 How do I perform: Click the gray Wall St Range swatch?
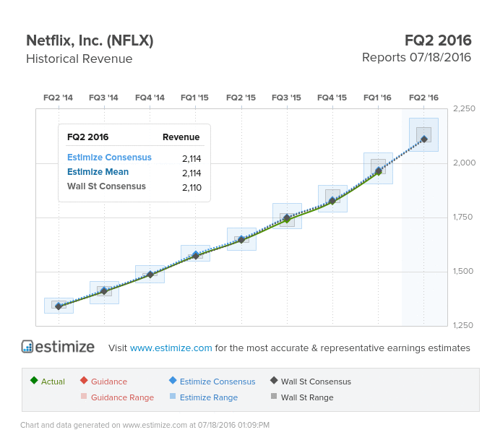point(274,396)
